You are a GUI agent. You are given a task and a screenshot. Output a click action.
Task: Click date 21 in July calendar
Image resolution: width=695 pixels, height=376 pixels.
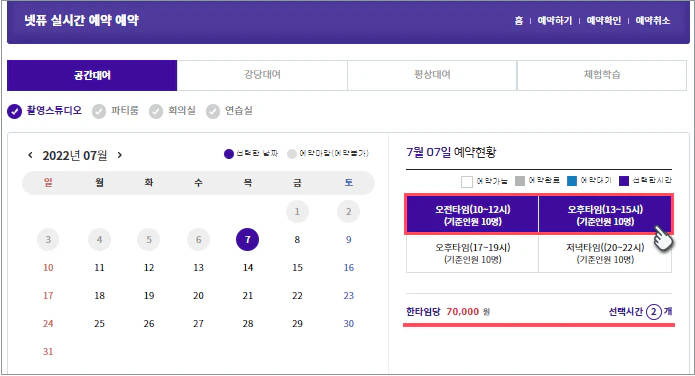click(248, 295)
